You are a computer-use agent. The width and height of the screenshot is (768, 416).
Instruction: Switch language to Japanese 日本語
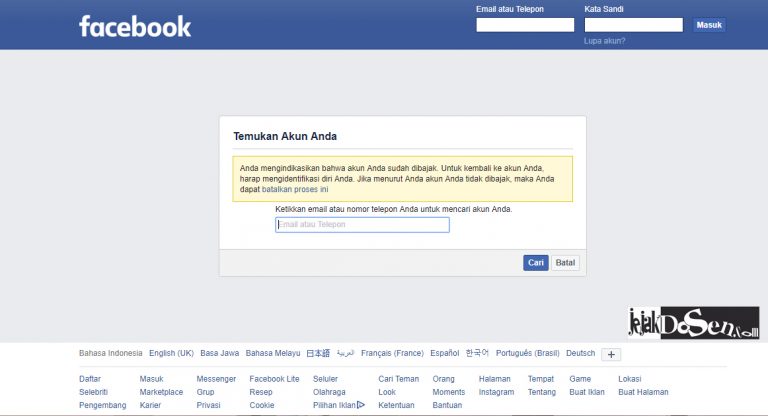click(x=318, y=353)
